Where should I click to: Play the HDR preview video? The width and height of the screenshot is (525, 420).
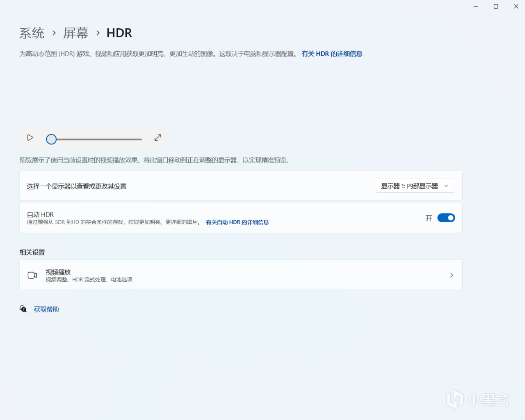30,138
